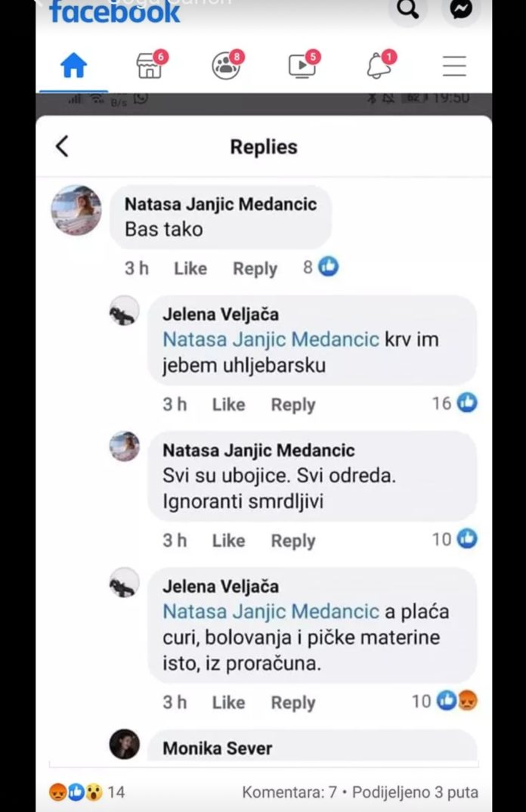Open Messenger from the top bar
The height and width of the screenshot is (812, 526).
461,10
